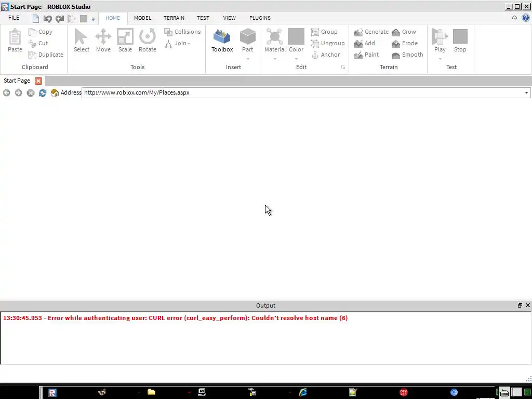The width and height of the screenshot is (532, 399).
Task: Click the CURL error message in Output
Action: (x=176, y=318)
